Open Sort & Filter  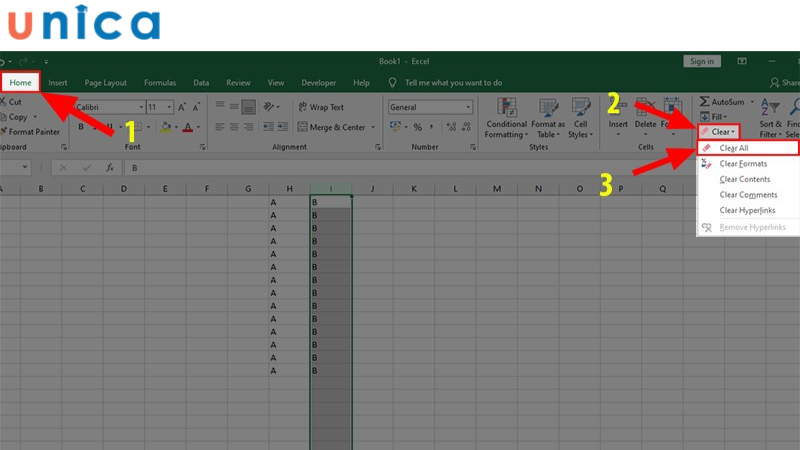(770, 118)
